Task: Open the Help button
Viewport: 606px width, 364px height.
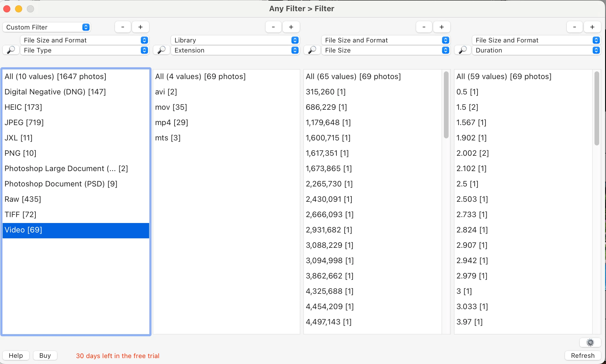Action: tap(16, 356)
